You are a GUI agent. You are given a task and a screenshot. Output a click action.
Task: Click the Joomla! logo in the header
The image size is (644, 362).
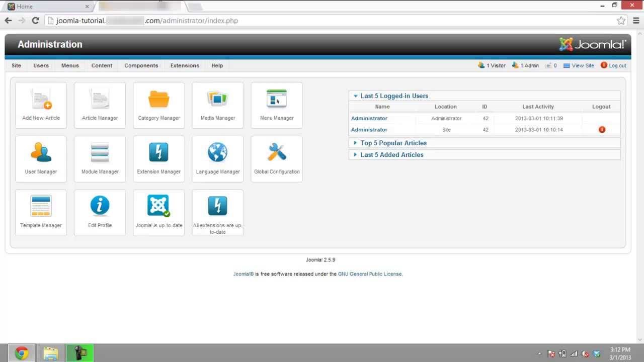(593, 44)
